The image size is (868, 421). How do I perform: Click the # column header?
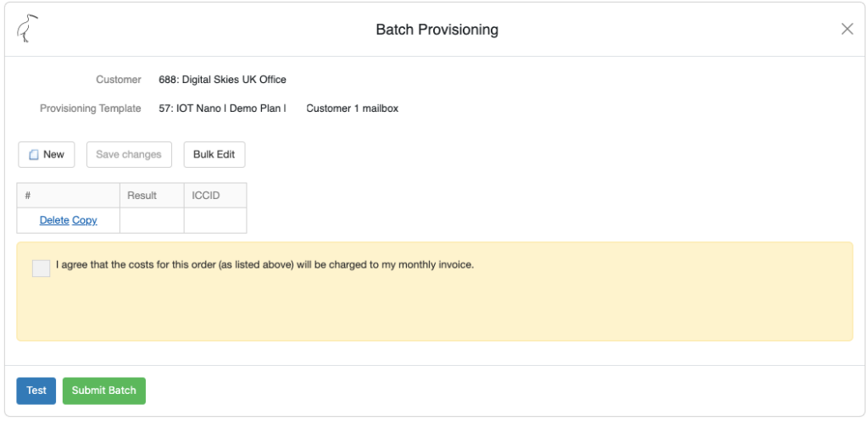28,196
